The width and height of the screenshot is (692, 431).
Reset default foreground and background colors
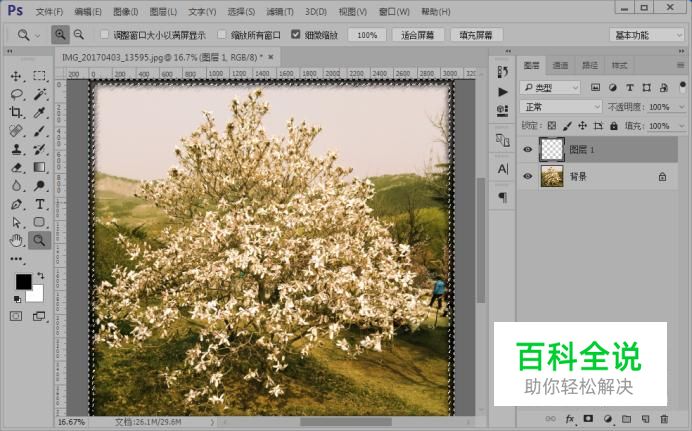[17, 299]
